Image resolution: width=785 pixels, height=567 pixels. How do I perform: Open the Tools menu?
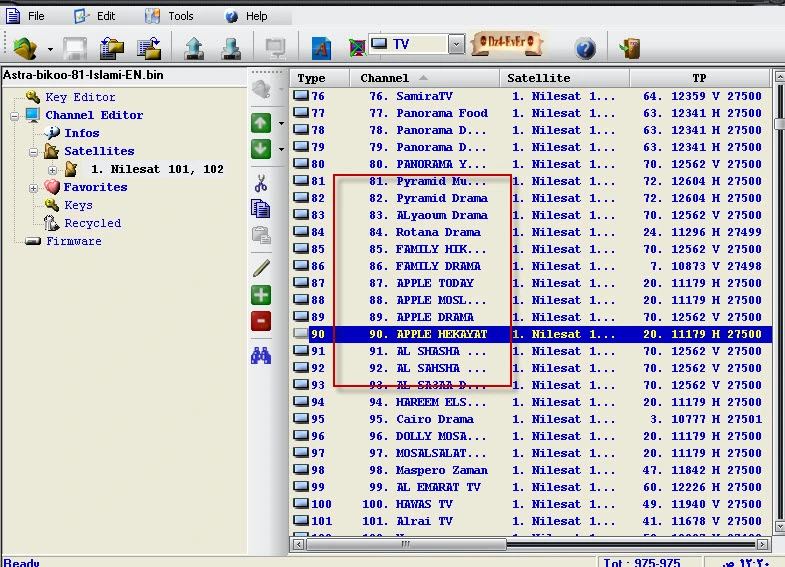(x=169, y=16)
